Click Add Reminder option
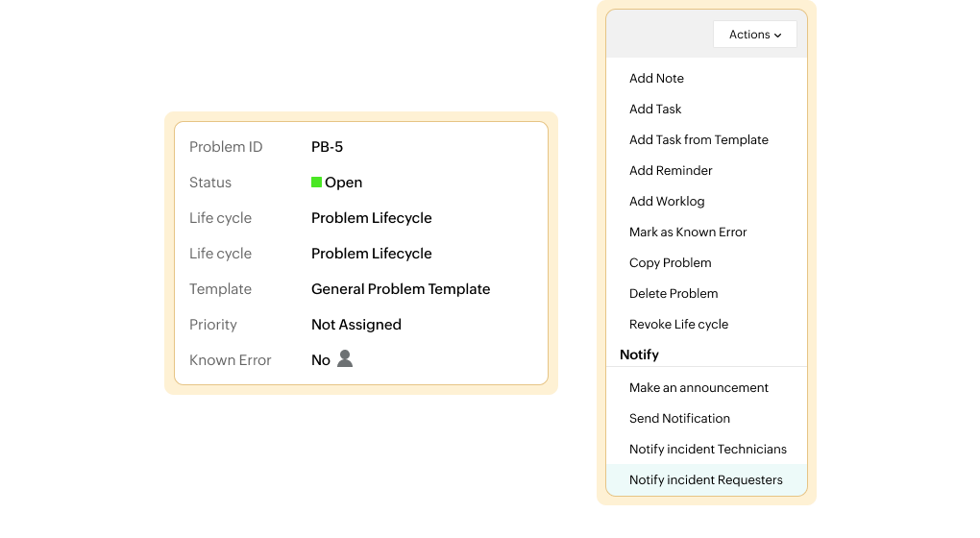This screenshot has width=980, height=538. (x=671, y=171)
